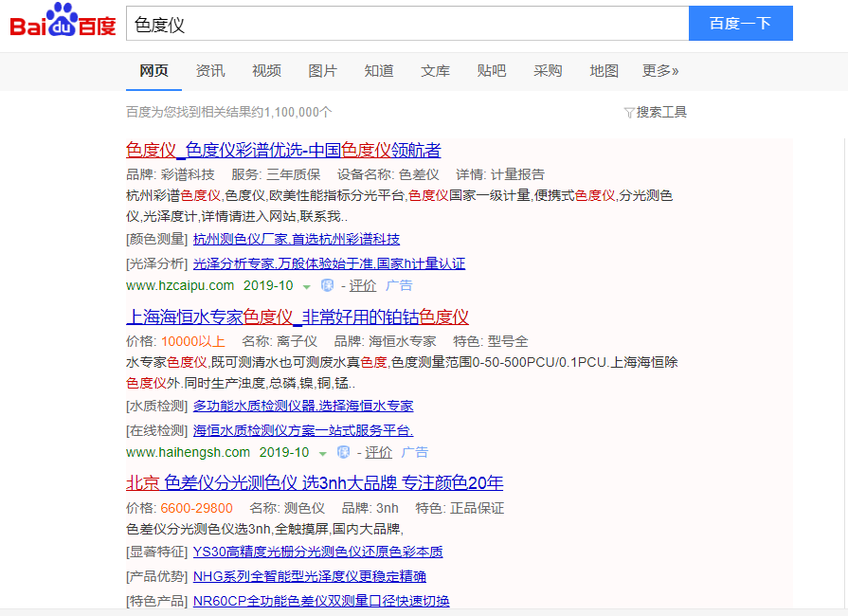The width and height of the screenshot is (848, 616).
Task: Open result 色度仪_色度仪彩谱优选-中国色度仪领航者
Action: pos(283,150)
